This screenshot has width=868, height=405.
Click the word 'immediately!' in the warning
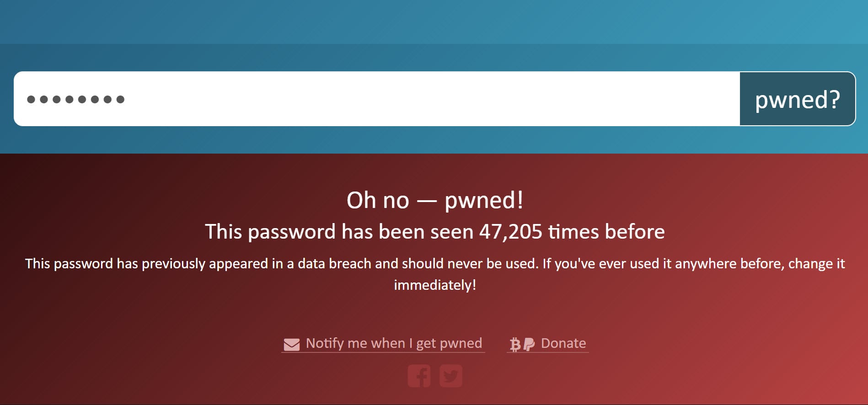tap(434, 285)
